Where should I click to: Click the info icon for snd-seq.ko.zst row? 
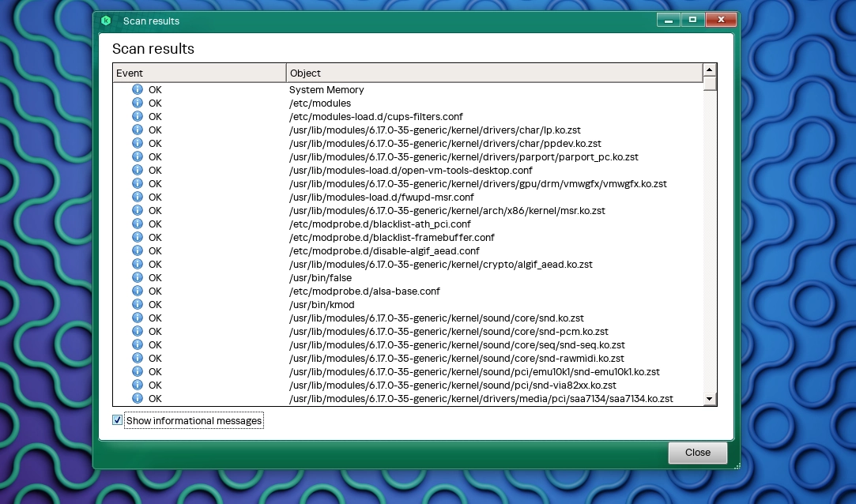point(138,344)
